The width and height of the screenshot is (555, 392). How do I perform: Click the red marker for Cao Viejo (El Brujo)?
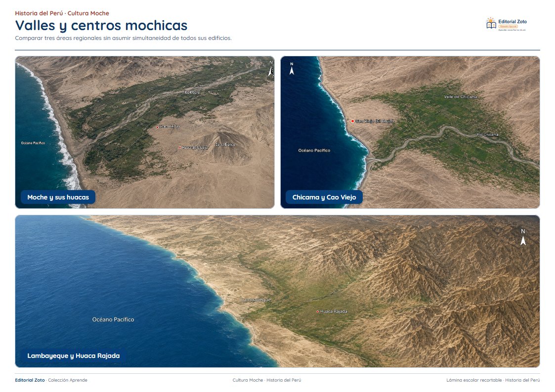pyautogui.click(x=352, y=121)
